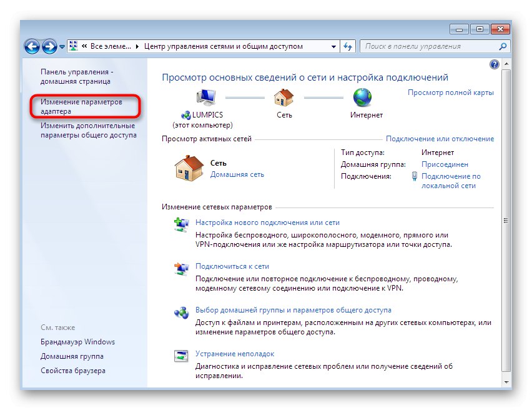Click "Присоединен" homegroup link

445,164
